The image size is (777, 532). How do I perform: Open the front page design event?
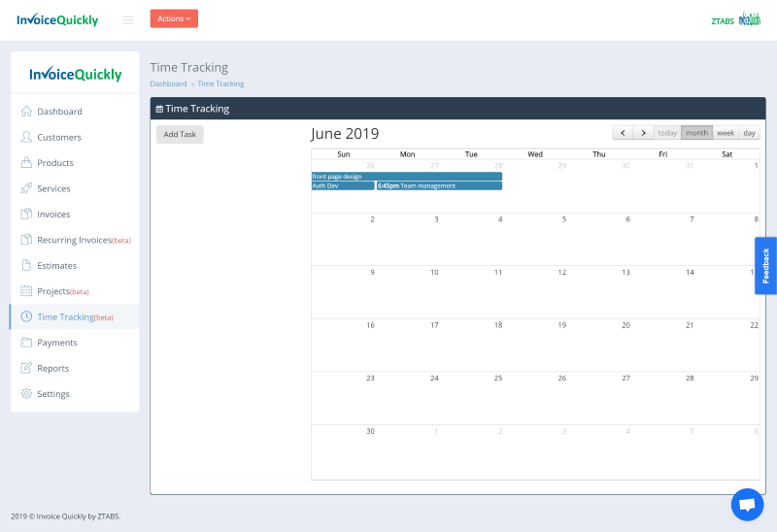pyautogui.click(x=406, y=177)
